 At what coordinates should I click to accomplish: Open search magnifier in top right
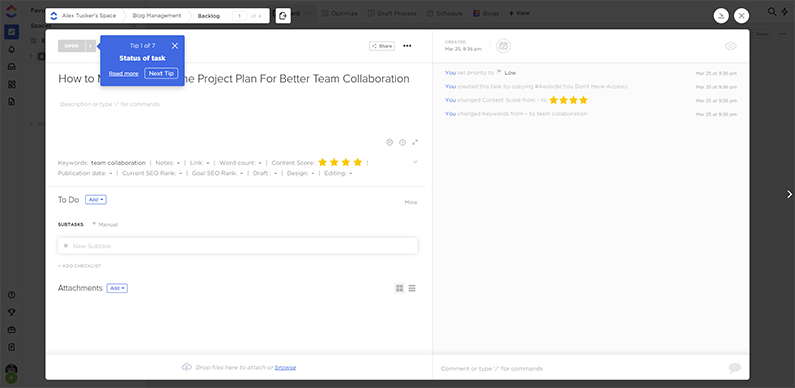772,11
